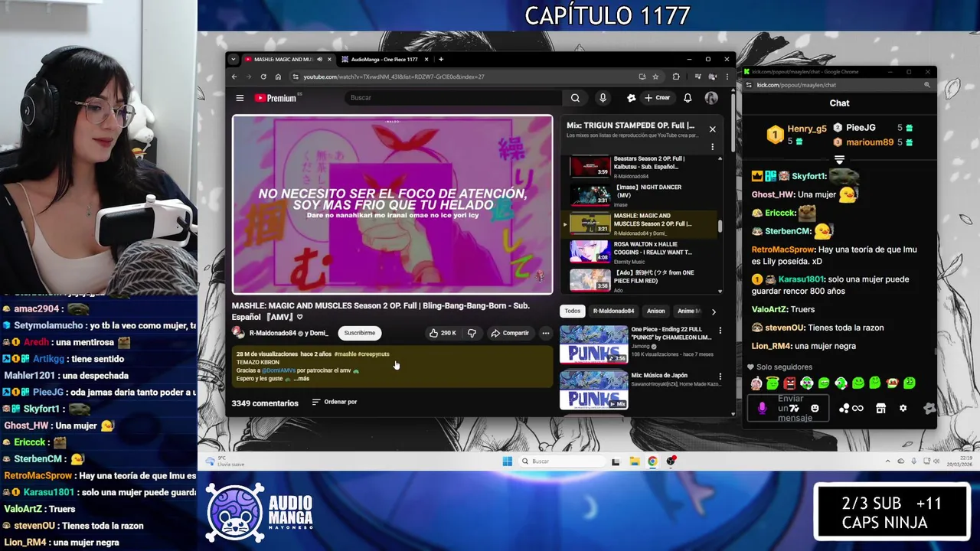Go back in the Chrome browser

click(x=235, y=77)
